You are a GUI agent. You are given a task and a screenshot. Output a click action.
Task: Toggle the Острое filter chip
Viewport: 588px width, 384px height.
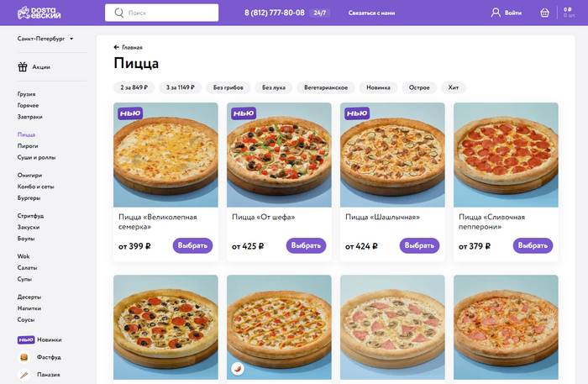[x=419, y=87]
